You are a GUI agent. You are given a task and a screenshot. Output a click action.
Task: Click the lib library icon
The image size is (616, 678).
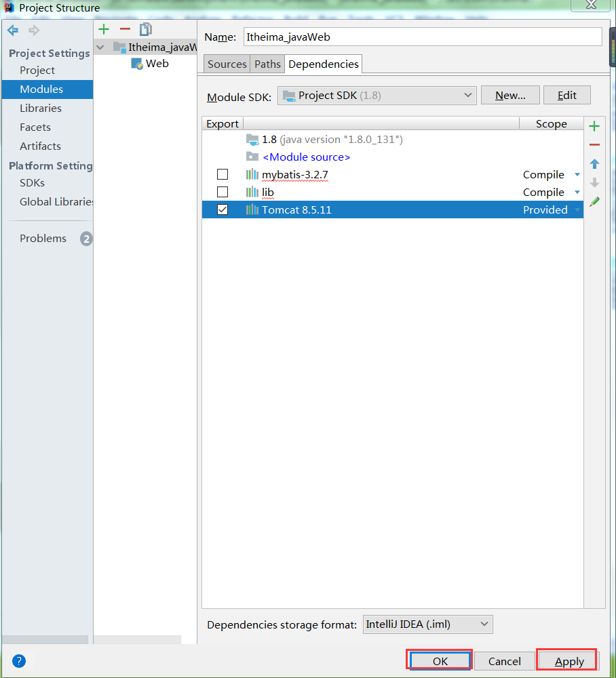252,192
